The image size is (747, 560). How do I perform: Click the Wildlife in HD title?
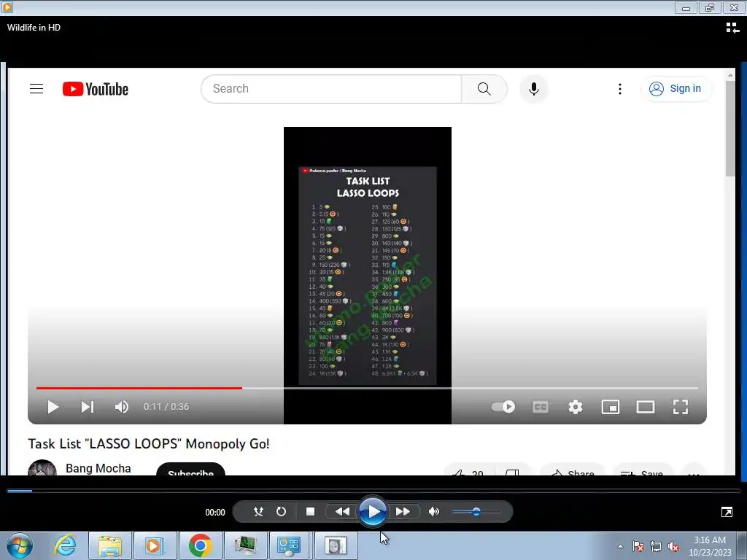(x=34, y=28)
